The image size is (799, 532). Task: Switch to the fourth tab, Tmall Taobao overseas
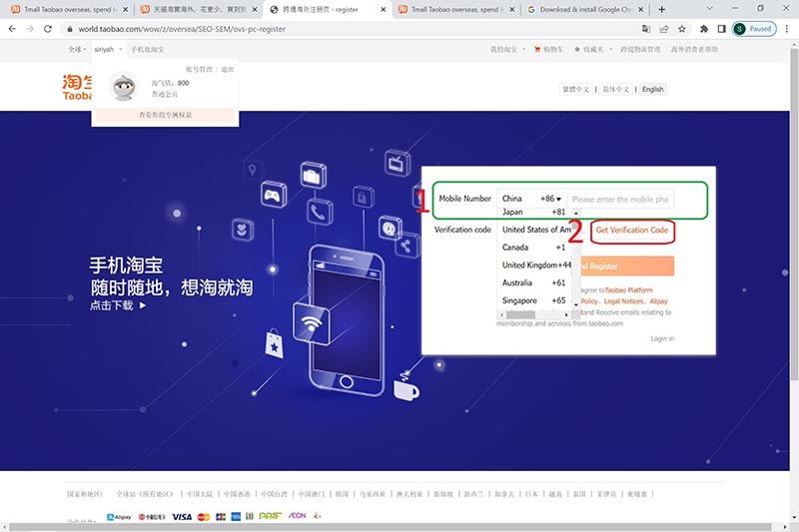tap(455, 9)
